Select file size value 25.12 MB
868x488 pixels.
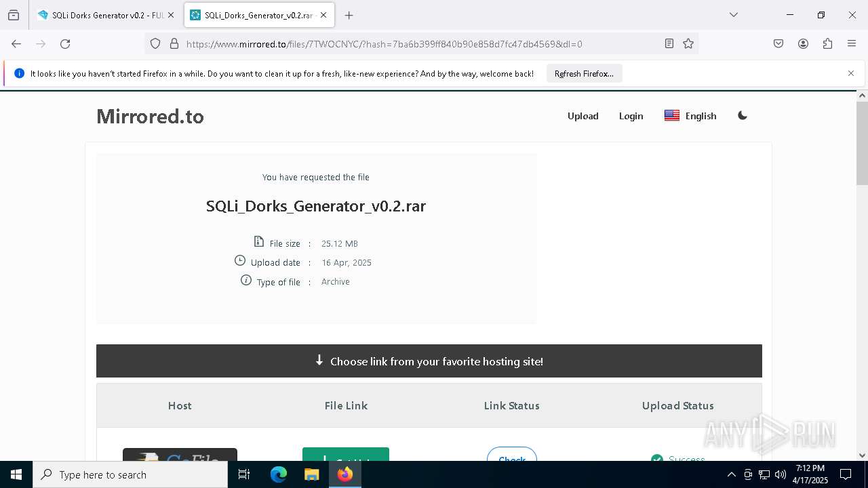pyautogui.click(x=340, y=243)
